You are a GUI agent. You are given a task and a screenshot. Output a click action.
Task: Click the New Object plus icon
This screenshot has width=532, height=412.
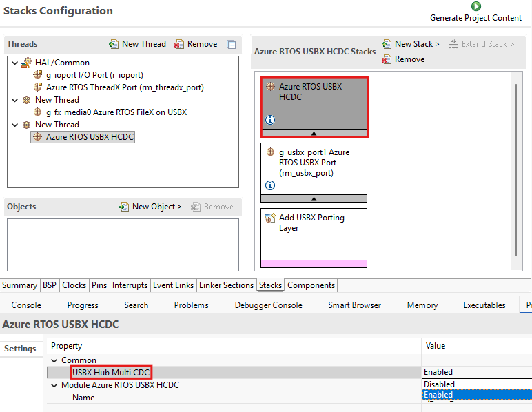tap(124, 207)
